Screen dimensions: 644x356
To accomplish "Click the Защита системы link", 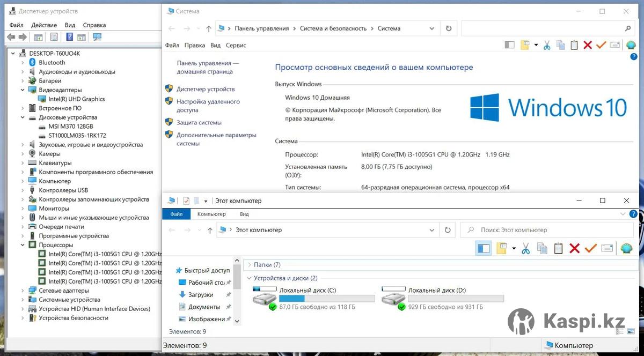I will pyautogui.click(x=199, y=123).
